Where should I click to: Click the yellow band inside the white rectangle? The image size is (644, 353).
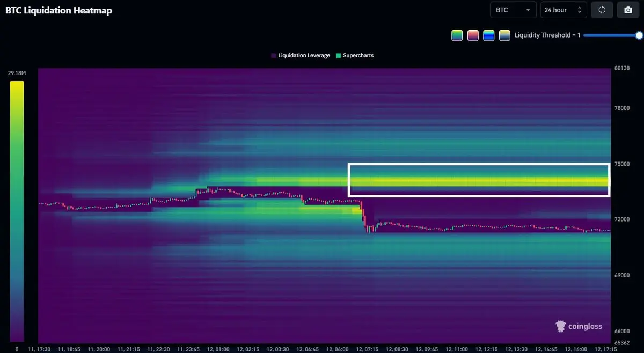(478, 181)
